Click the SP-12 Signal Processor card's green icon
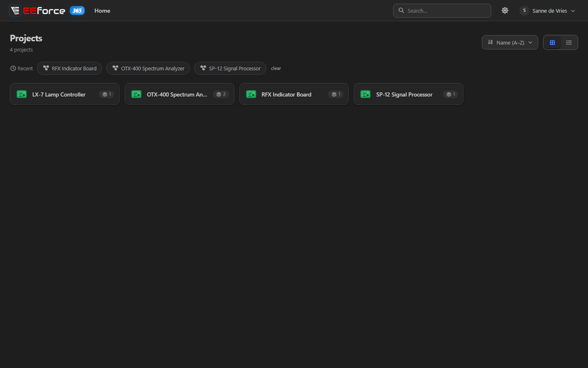 click(365, 94)
